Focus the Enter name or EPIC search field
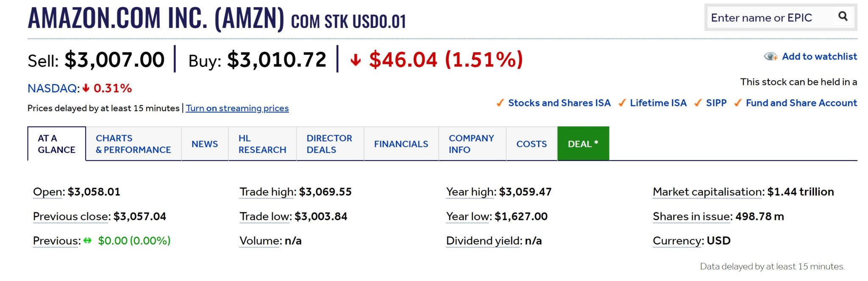This screenshot has height=281, width=868. point(772,17)
